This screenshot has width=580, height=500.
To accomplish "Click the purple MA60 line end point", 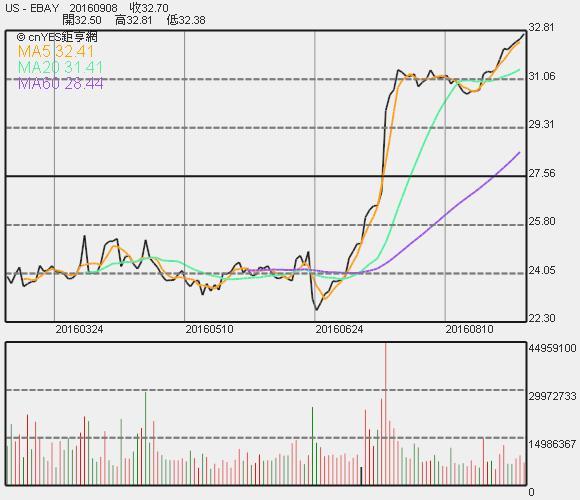I will (x=519, y=153).
